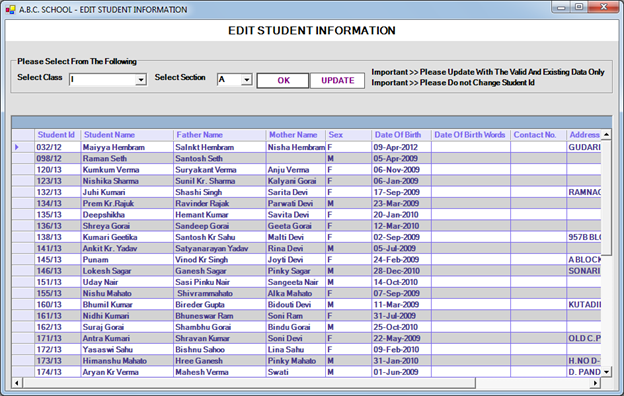Click the vertical scrollbar up arrow
This screenshot has height=396, width=624.
click(x=606, y=135)
